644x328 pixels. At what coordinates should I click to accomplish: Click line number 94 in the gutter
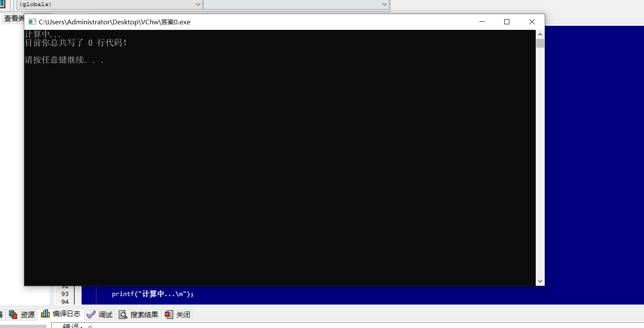tap(65, 302)
